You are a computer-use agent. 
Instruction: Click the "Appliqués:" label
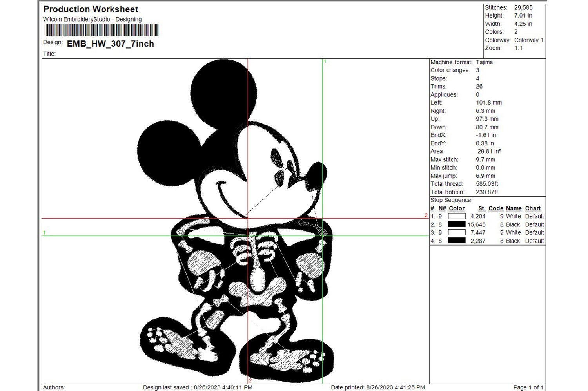tap(444, 95)
